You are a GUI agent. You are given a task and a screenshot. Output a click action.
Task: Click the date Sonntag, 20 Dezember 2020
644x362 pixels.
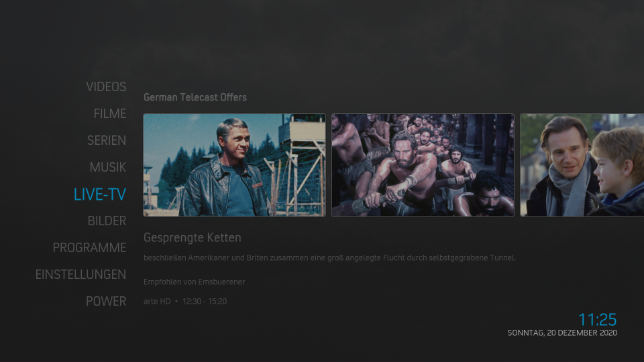562,333
